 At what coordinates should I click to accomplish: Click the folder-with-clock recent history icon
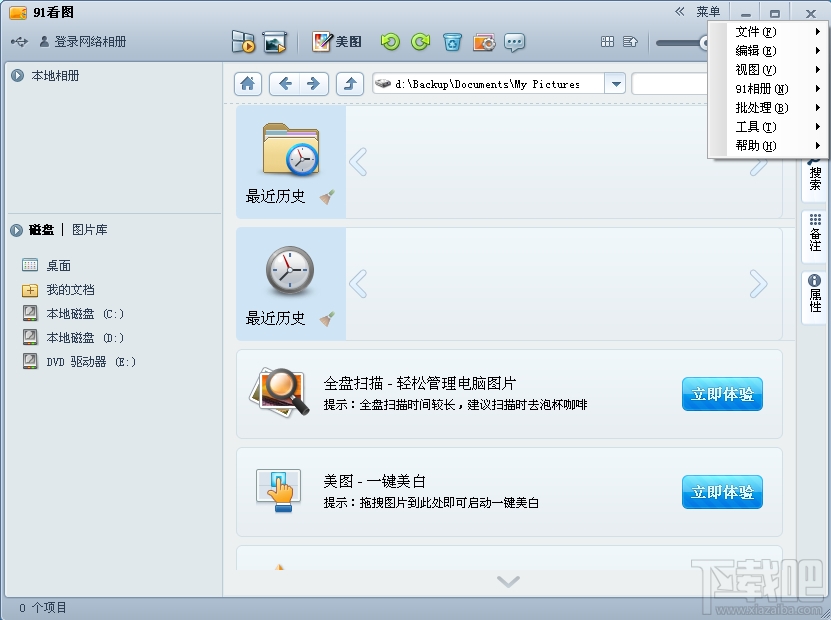290,149
